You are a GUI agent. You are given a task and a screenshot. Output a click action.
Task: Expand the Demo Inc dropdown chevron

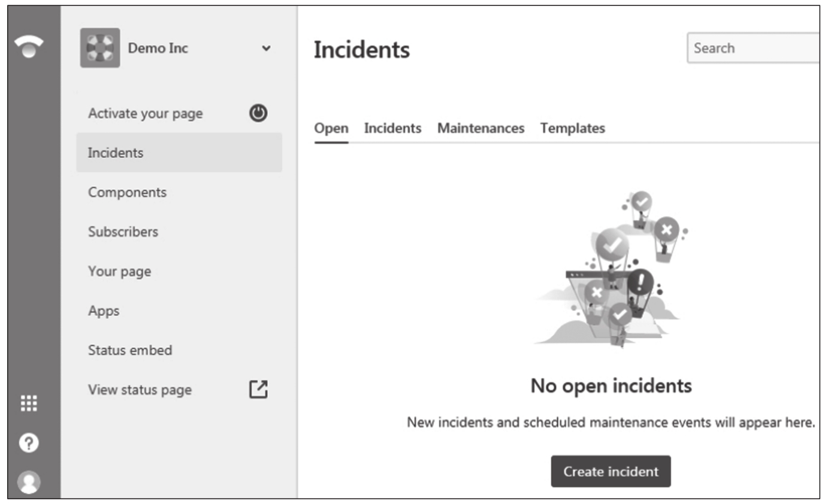(266, 48)
